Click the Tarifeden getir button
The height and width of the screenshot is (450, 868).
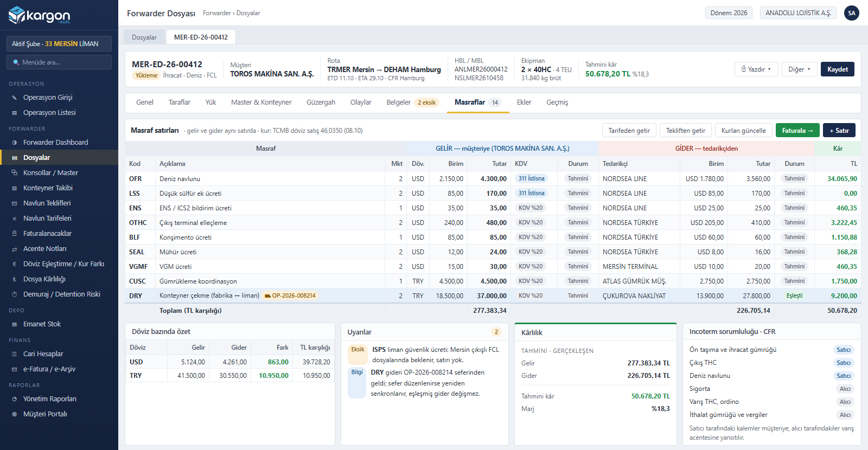click(x=629, y=131)
